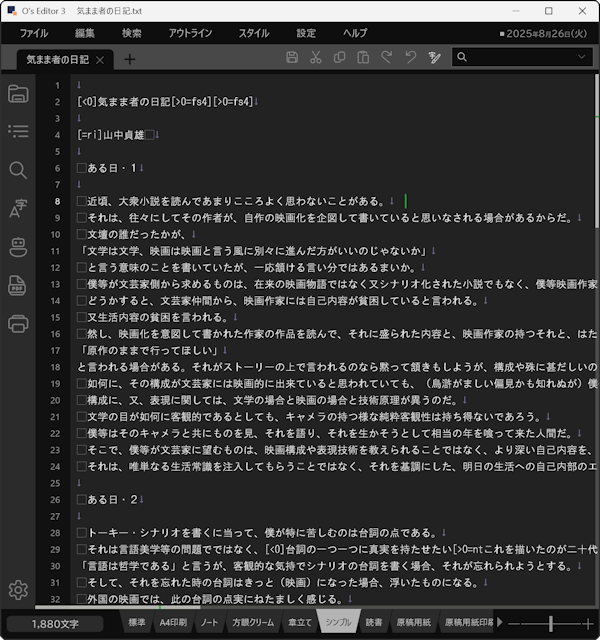Open the text conversion sidebar icon
600x640 pixels.
[x=18, y=208]
